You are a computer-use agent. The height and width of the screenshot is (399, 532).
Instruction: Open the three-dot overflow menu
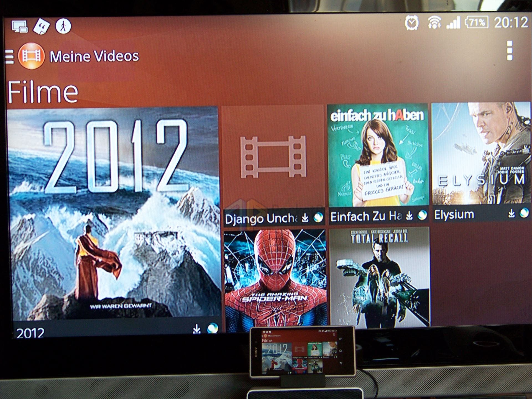click(x=509, y=50)
